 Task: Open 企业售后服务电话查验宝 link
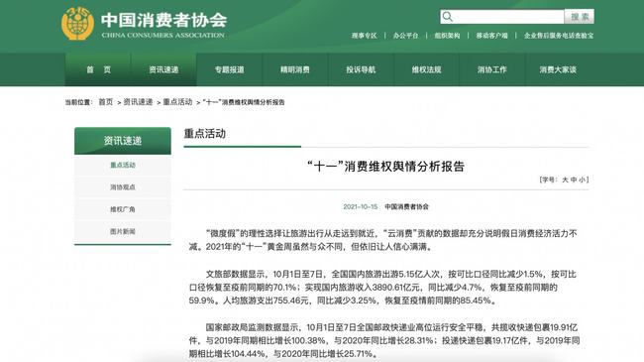click(x=559, y=36)
